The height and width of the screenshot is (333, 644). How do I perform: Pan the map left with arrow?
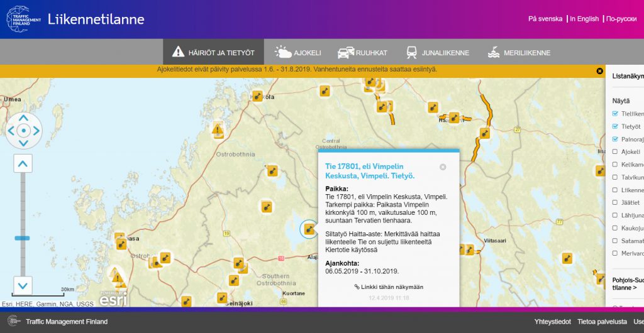[11, 131]
